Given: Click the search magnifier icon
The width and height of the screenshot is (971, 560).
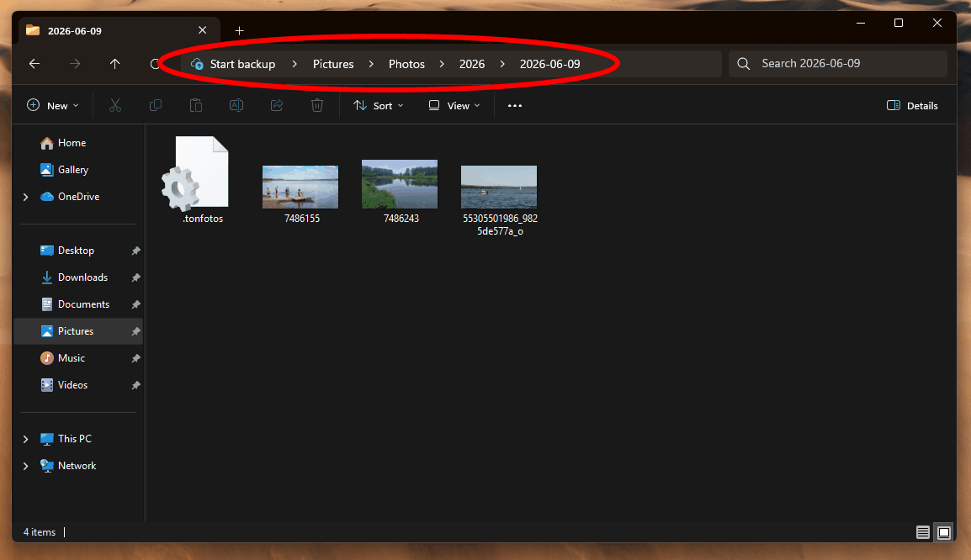Looking at the screenshot, I should click(744, 64).
